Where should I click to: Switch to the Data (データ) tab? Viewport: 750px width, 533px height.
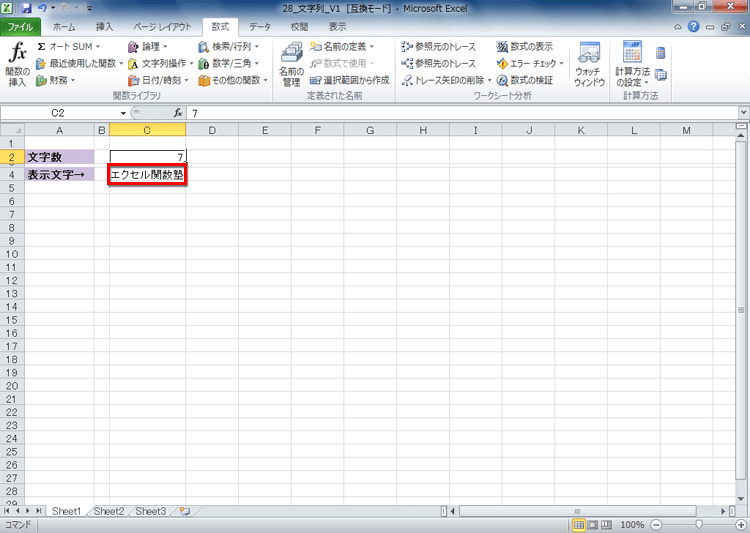coord(260,27)
